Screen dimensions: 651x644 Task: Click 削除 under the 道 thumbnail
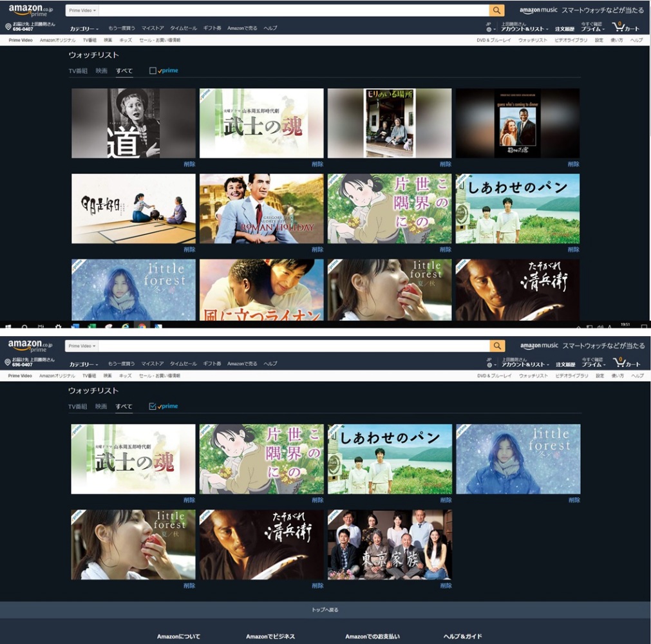pos(189,164)
